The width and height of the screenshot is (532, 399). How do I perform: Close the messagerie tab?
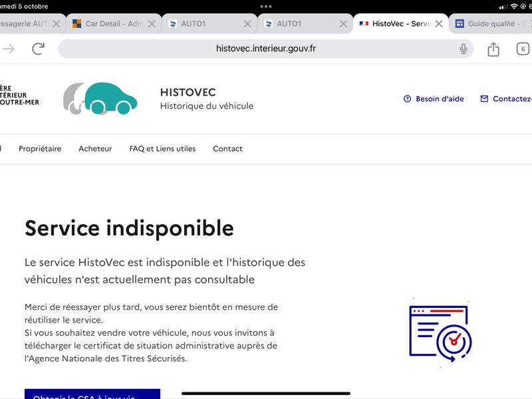coord(57,24)
